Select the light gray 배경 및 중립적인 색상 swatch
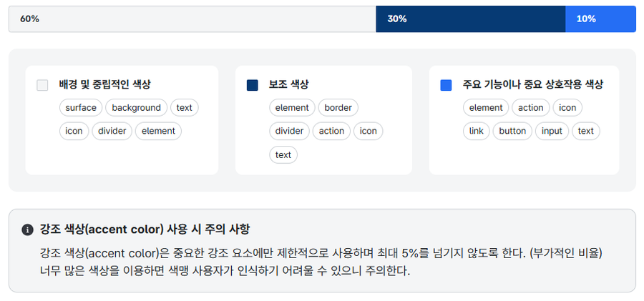This screenshot has width=644, height=301. pos(42,85)
